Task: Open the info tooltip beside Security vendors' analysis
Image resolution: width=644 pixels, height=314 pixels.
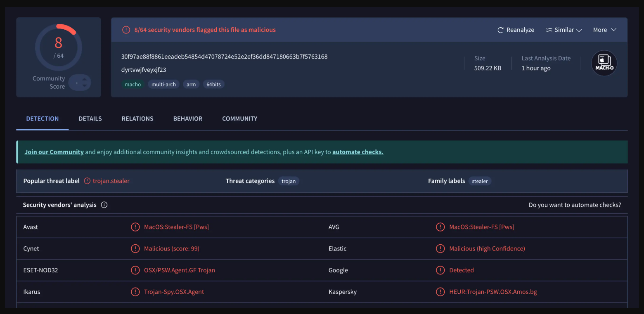Action: (104, 205)
